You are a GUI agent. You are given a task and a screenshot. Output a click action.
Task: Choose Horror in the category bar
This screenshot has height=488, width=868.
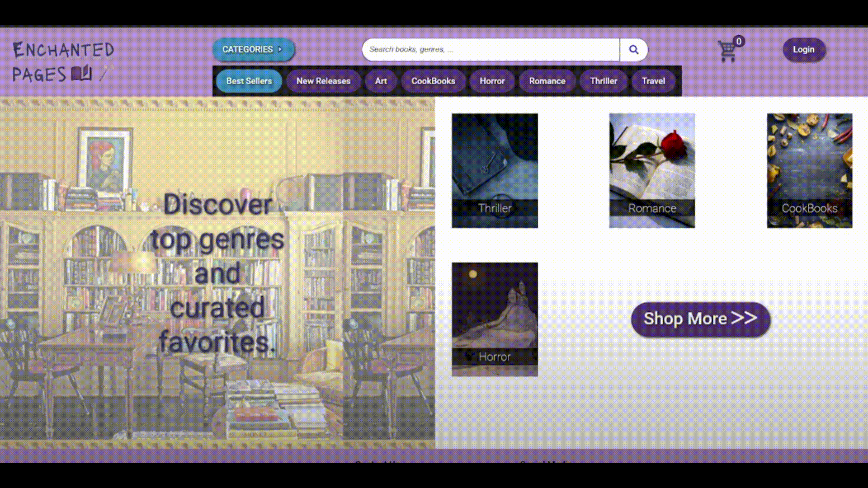click(492, 81)
